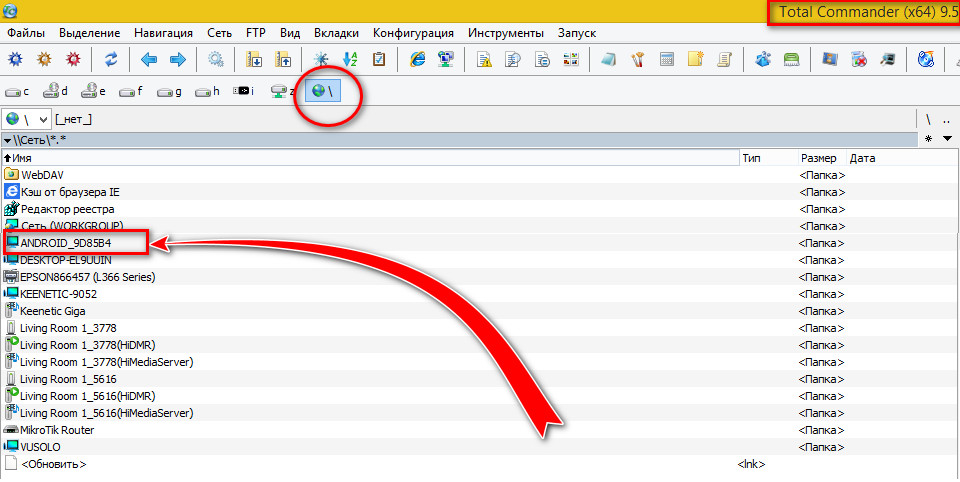Sort A-Z with the arrow icon
This screenshot has width=960, height=482.
[350, 59]
